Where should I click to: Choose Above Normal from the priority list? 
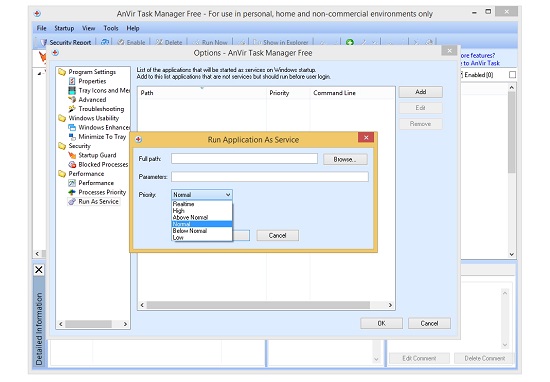click(202, 217)
